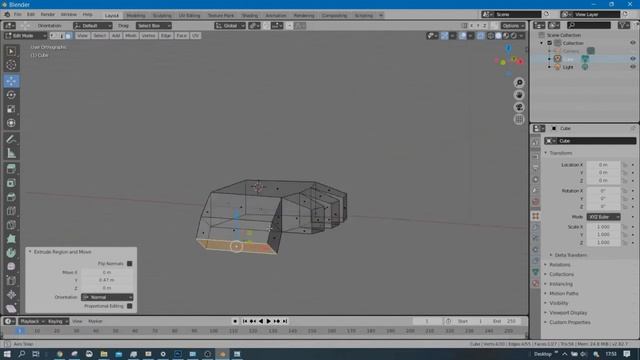The height and width of the screenshot is (360, 640).
Task: Hide the Light object via eye icon
Action: [633, 67]
